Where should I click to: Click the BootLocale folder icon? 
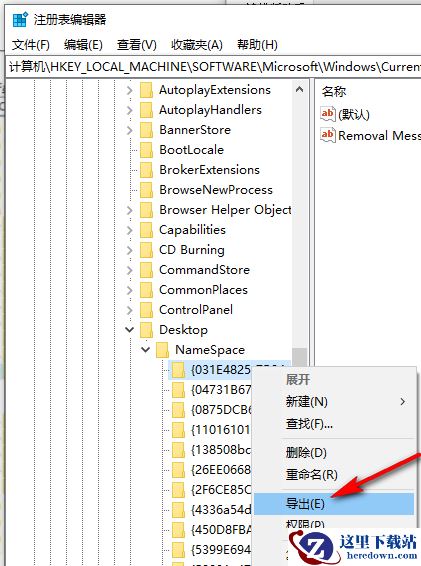coord(146,150)
